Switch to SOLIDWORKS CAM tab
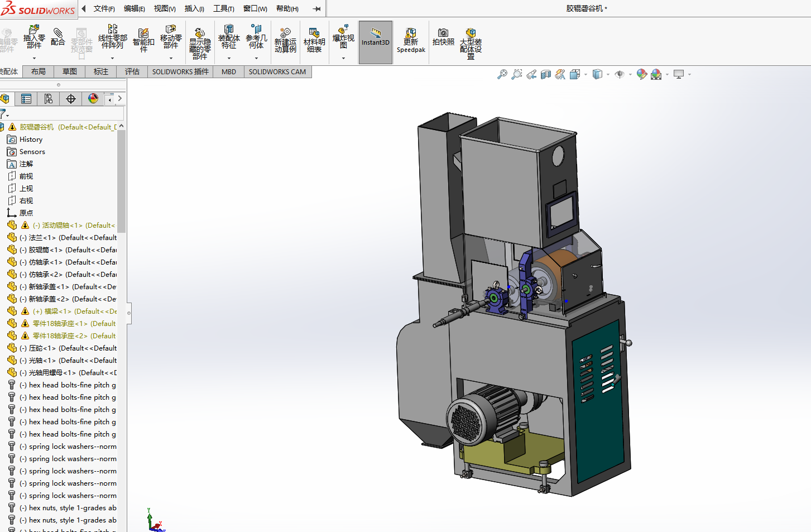811x532 pixels. (277, 71)
